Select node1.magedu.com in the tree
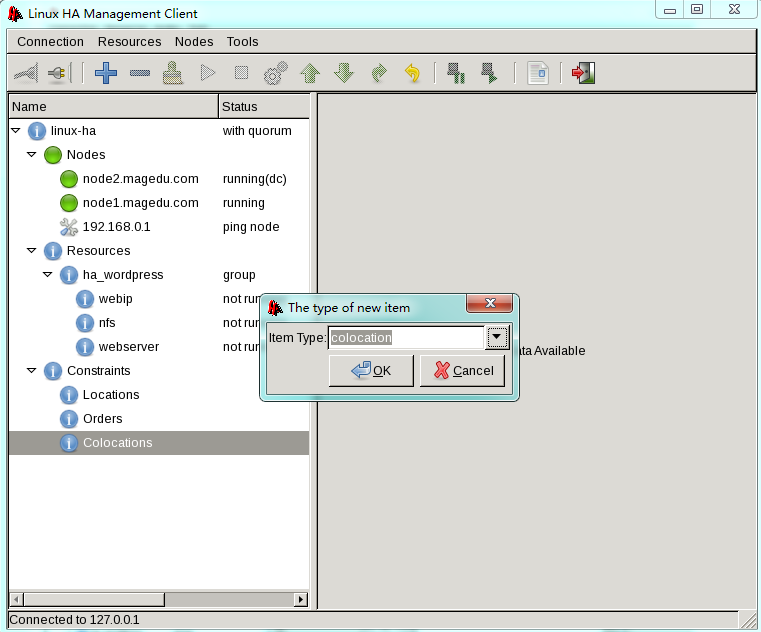This screenshot has height=632, width=761. click(140, 203)
